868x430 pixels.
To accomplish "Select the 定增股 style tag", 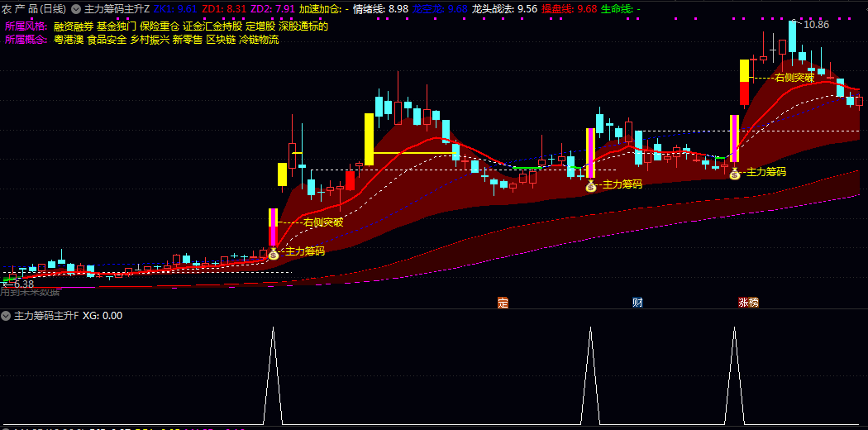I will click(260, 26).
